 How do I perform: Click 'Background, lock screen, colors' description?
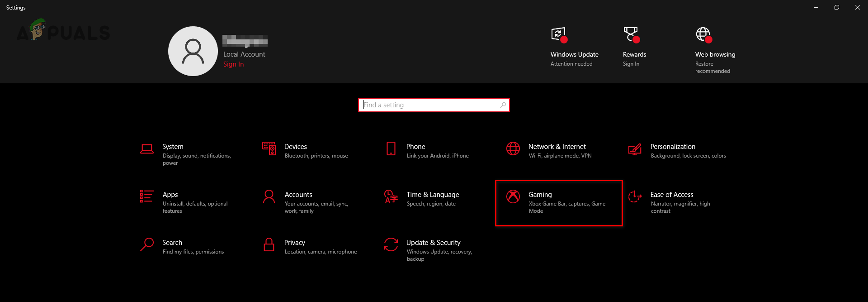(x=689, y=156)
